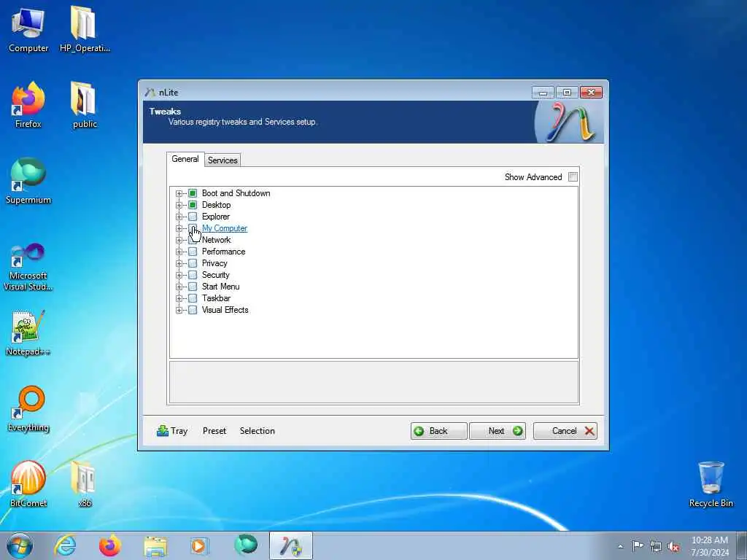Open the Windows Start menu orb
This screenshot has width=747, height=560.
20,545
